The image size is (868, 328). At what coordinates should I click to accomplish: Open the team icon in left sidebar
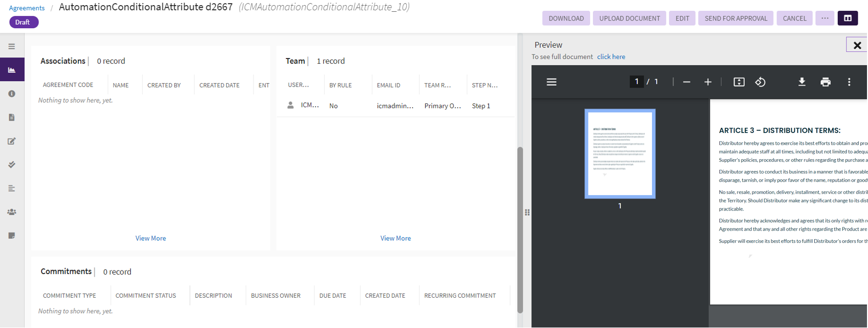pyautogui.click(x=12, y=212)
